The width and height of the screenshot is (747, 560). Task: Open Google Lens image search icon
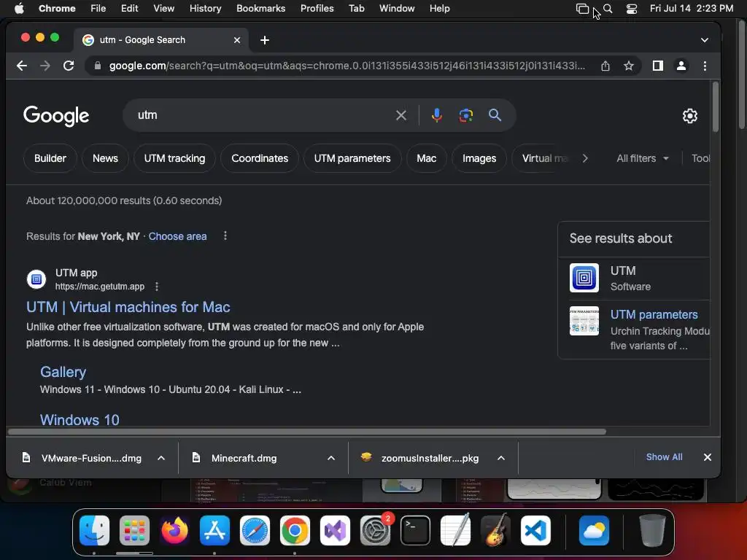pyautogui.click(x=466, y=115)
